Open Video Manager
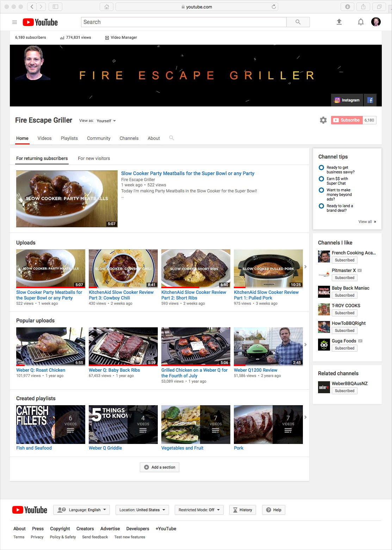 (x=121, y=37)
